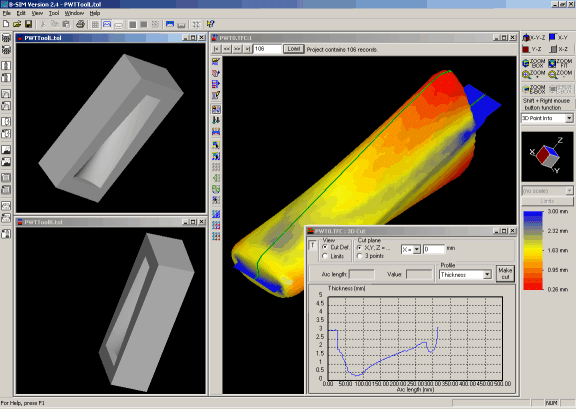Click the Zoom Fit icon

click(x=560, y=63)
